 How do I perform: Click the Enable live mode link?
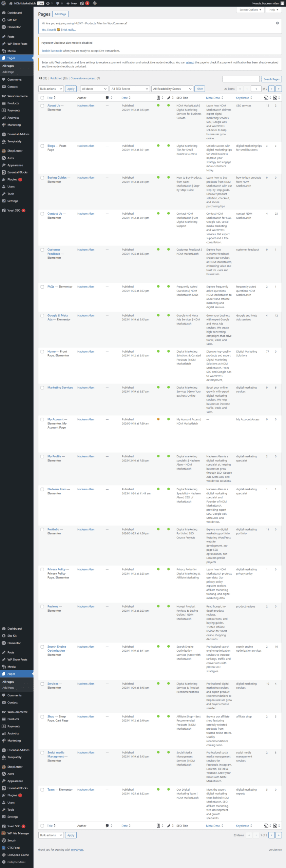(52, 51)
